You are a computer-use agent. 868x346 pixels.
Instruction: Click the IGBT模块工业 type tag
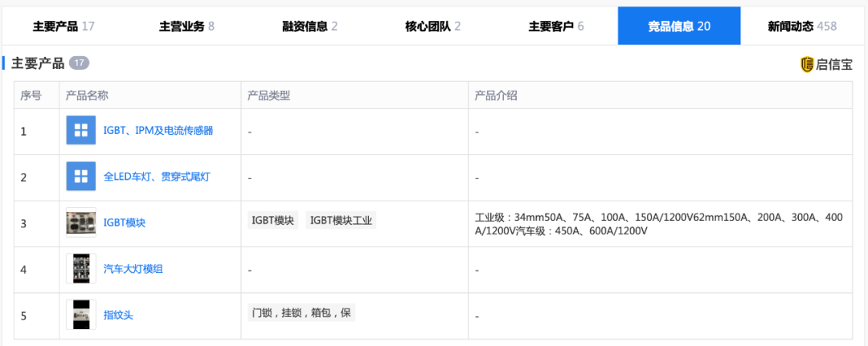[341, 221]
